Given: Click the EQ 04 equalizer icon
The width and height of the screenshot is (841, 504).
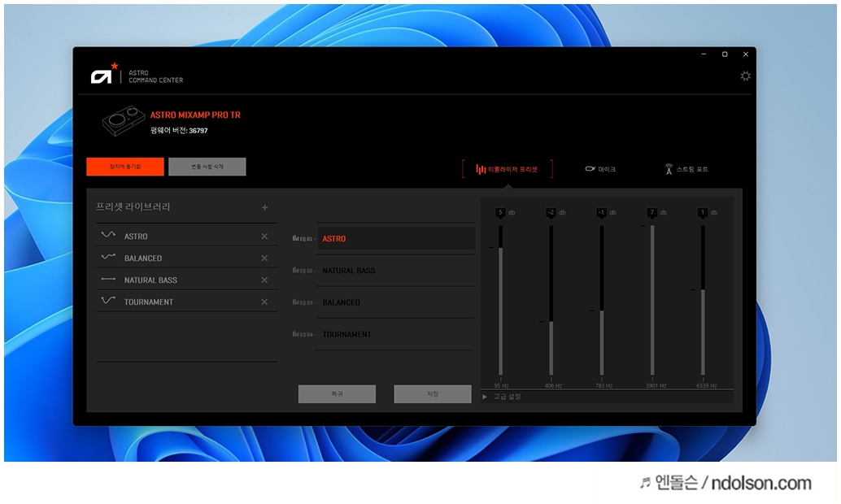Looking at the screenshot, I should pos(295,333).
